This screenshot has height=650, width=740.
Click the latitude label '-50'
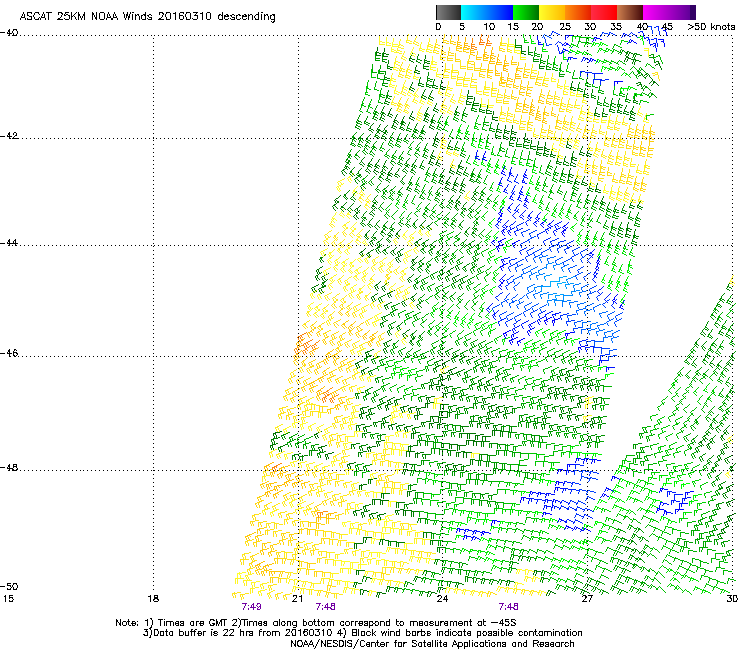click(9, 586)
